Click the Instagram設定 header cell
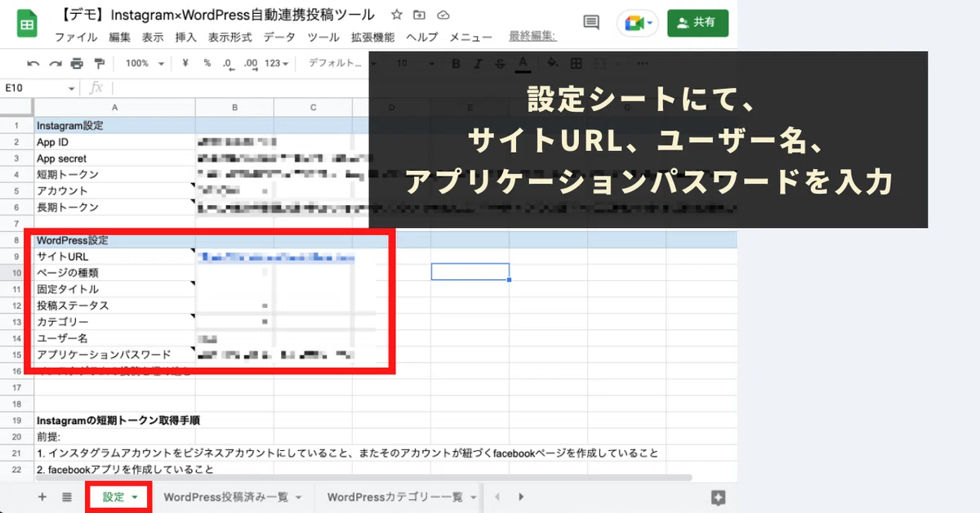980x513 pixels. pyautogui.click(x=114, y=126)
